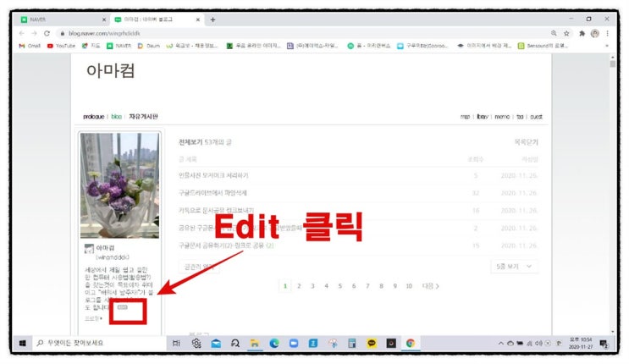Open a new browser tab

click(212, 19)
